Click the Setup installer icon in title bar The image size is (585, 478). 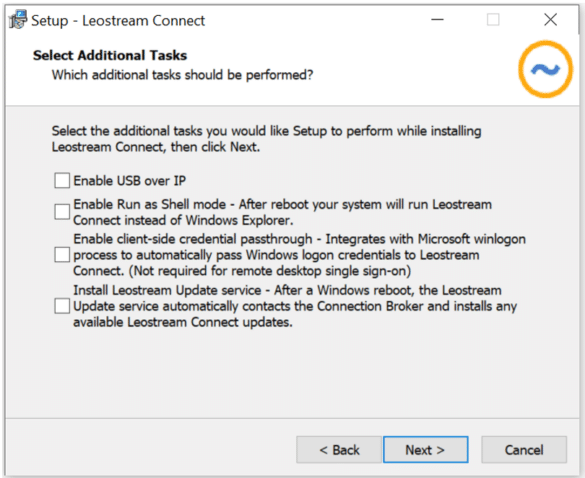(18, 20)
